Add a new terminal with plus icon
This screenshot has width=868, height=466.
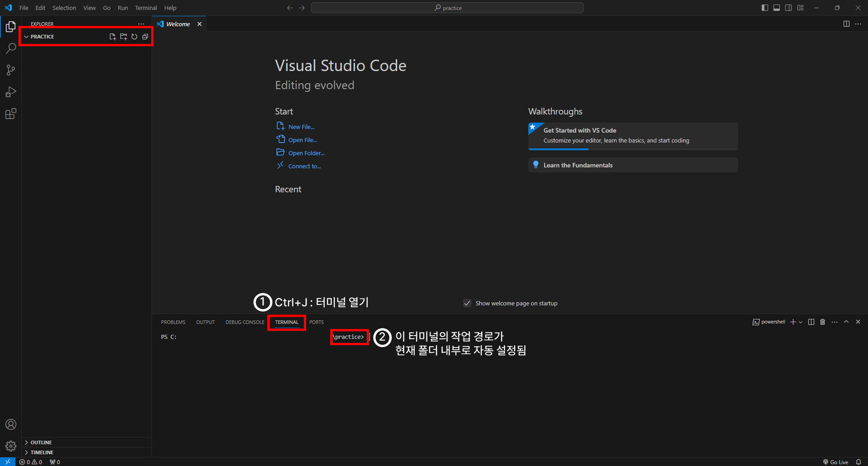click(x=793, y=322)
